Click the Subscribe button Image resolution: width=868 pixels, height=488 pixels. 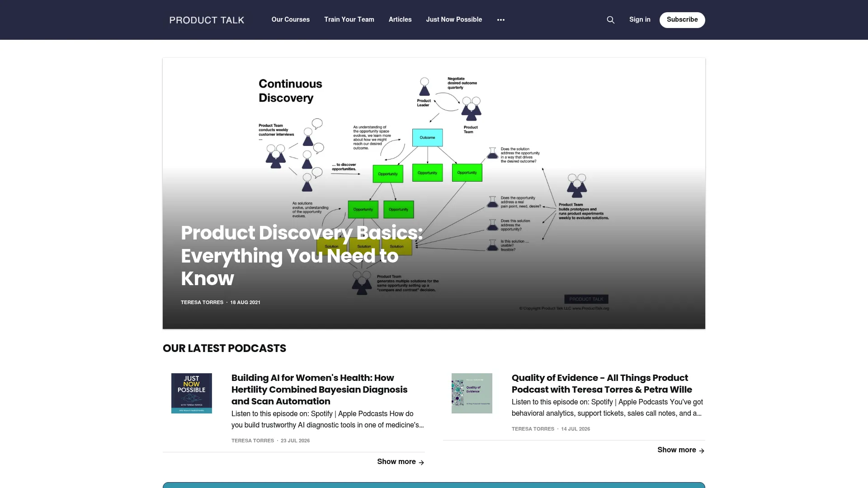click(682, 20)
